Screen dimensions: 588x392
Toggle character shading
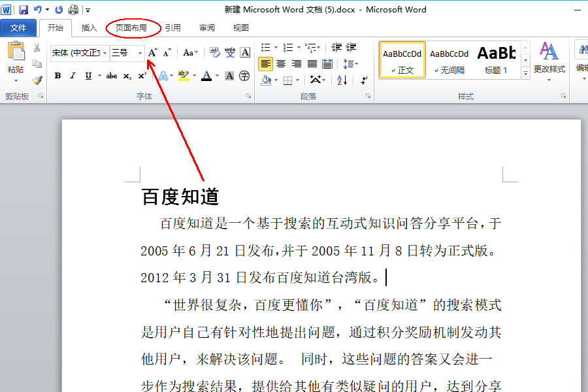click(229, 76)
